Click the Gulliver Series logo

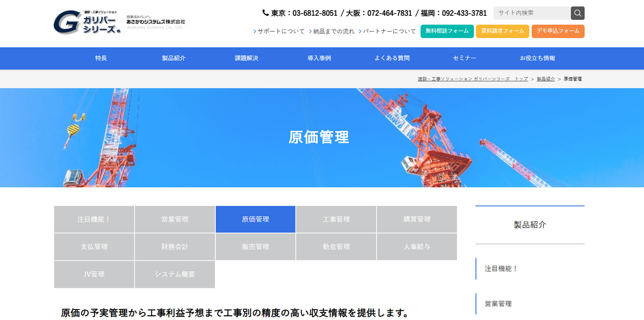click(87, 22)
